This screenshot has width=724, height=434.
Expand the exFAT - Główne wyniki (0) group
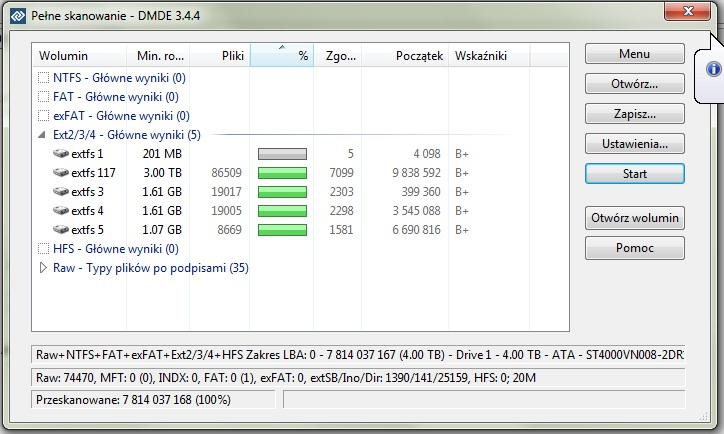[x=43, y=115]
